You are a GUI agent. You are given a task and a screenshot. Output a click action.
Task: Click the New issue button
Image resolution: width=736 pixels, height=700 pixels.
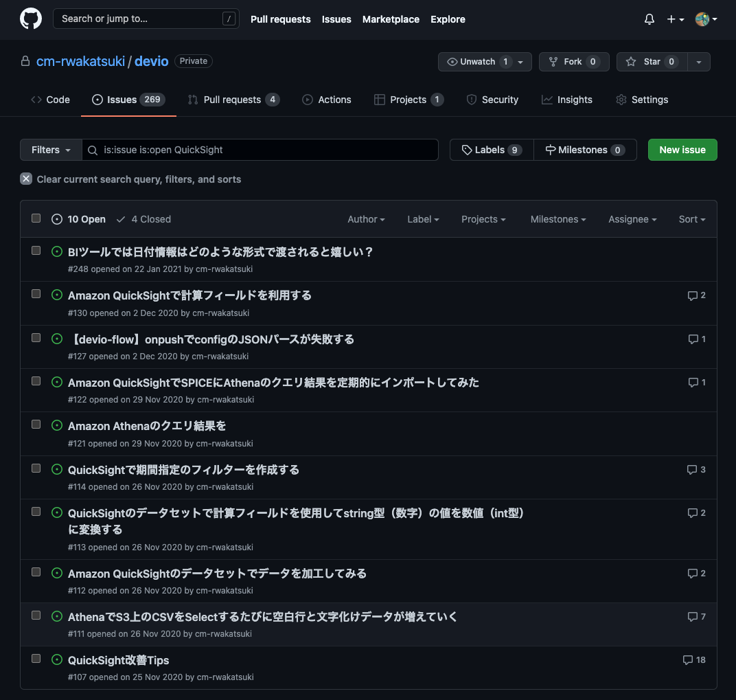pos(682,150)
